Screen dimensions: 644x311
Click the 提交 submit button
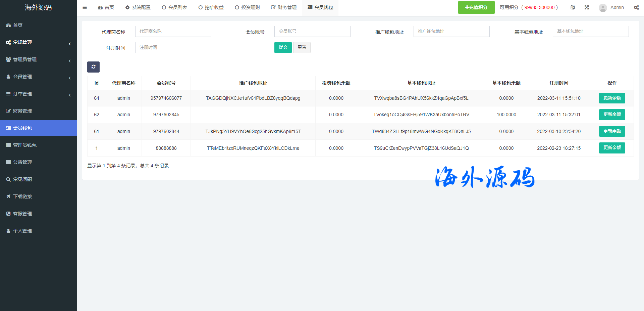(283, 47)
